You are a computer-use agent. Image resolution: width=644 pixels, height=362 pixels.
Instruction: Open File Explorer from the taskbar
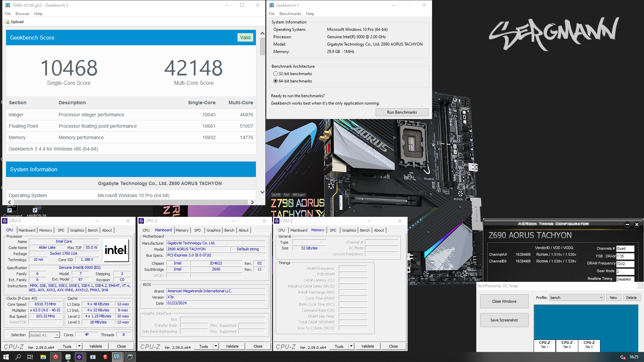[43, 357]
